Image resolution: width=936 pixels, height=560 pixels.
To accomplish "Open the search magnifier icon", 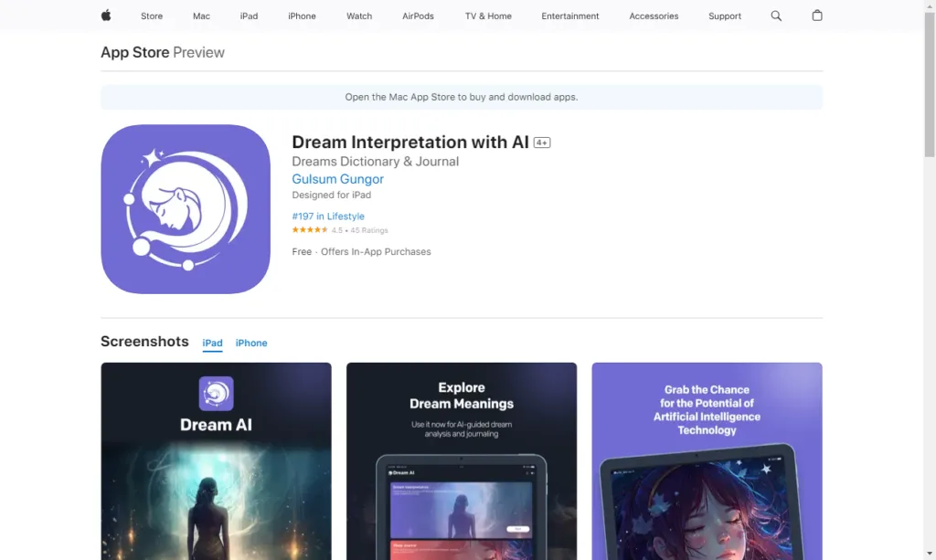I will coord(776,16).
